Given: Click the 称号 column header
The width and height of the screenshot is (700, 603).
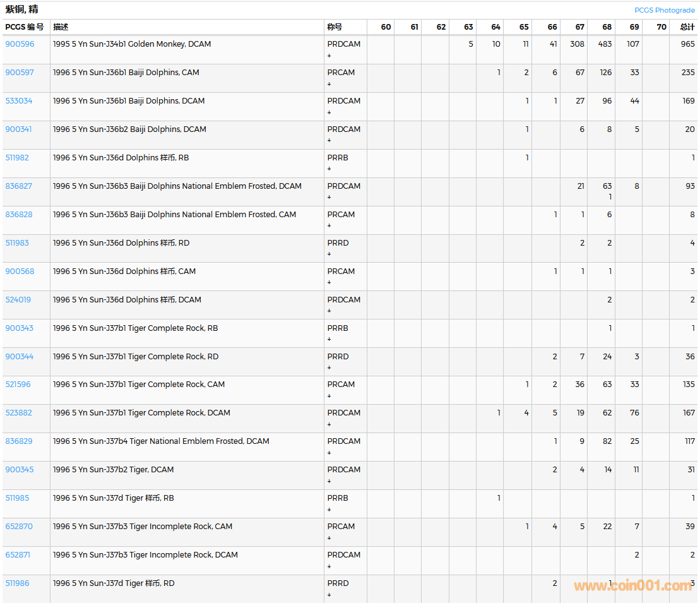Looking at the screenshot, I should coord(335,27).
